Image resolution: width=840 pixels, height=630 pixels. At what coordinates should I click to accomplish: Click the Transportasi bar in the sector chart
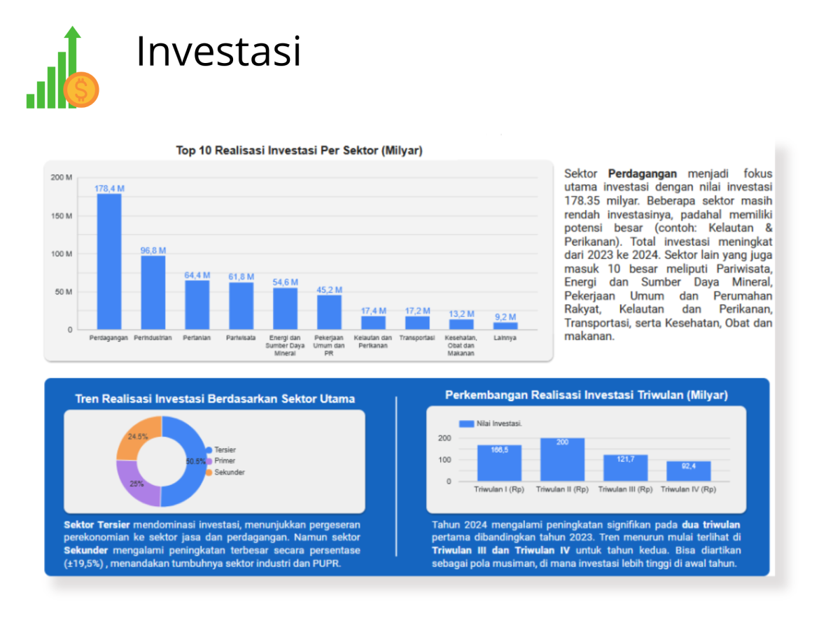(x=418, y=323)
